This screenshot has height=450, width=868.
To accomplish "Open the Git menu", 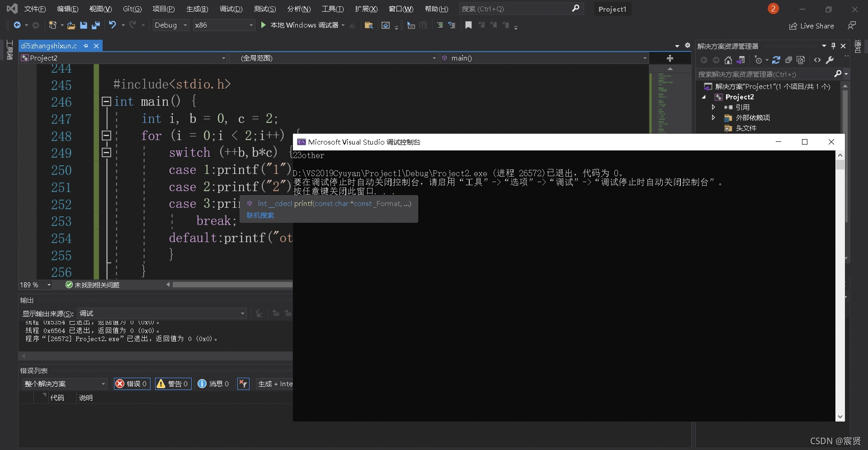I will click(132, 9).
